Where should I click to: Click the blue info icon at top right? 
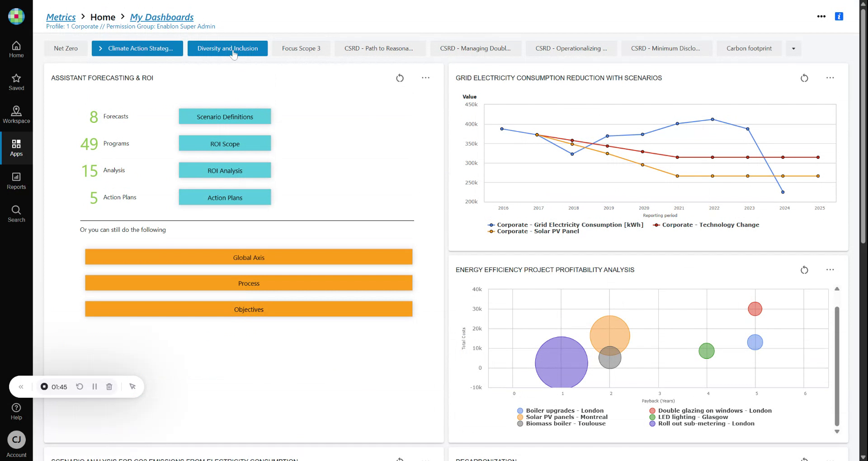839,17
